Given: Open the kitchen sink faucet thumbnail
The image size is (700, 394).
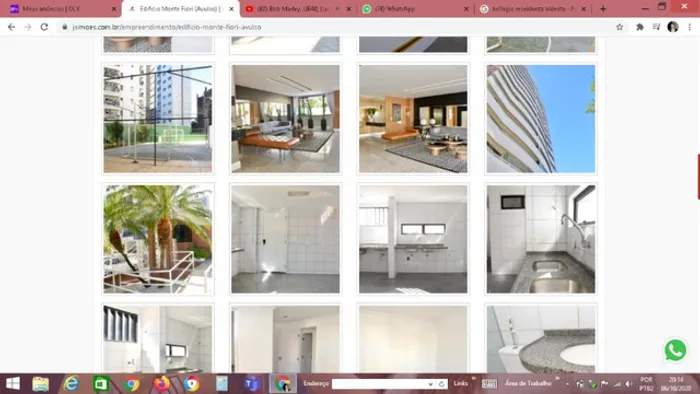Looking at the screenshot, I should pyautogui.click(x=541, y=239).
